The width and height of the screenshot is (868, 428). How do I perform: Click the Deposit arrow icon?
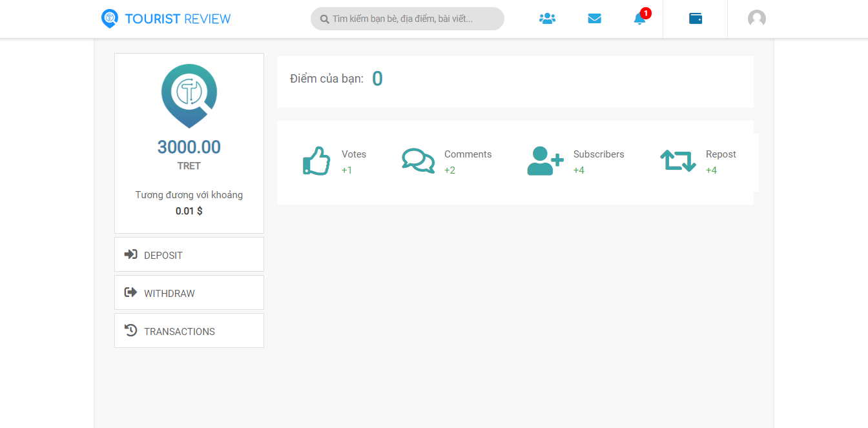click(130, 254)
